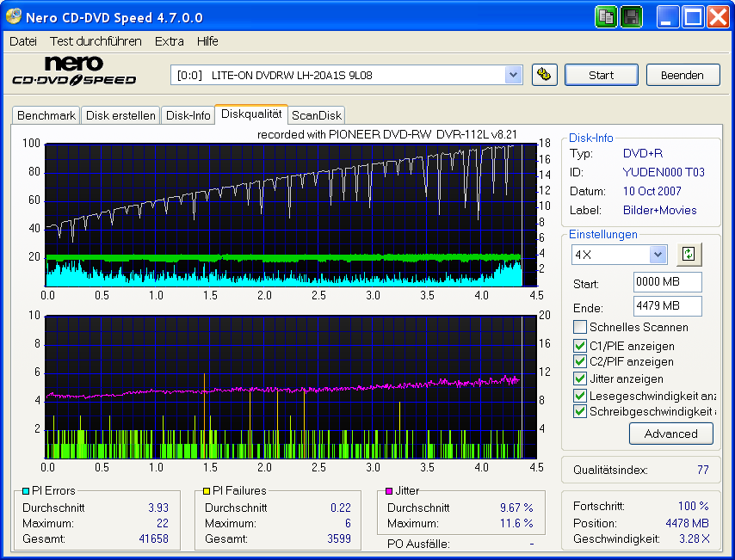Switch to the Benchmark tab
Viewport: 735px width, 560px height.
[x=46, y=114]
